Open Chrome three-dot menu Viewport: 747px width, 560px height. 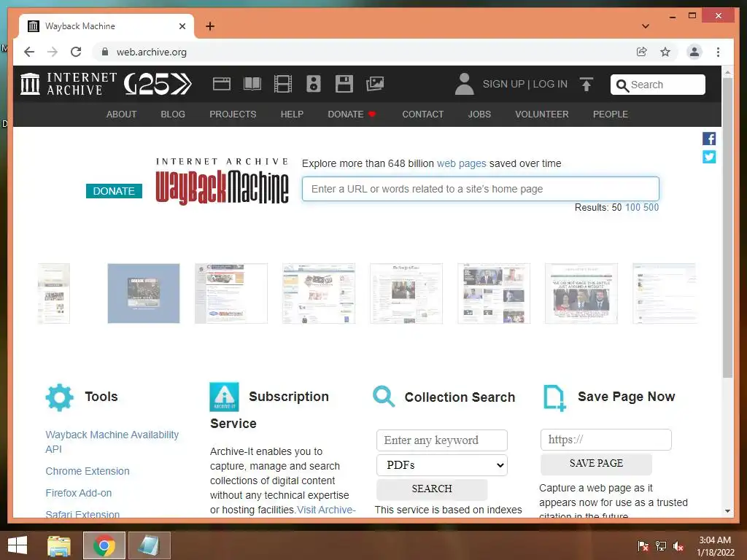point(718,52)
